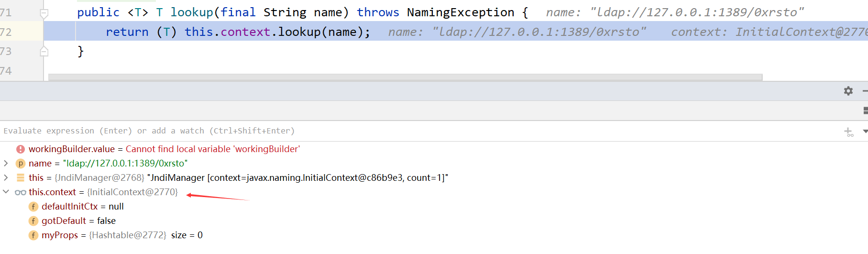
Task: Select the myProps Hashtable entry
Action: [x=122, y=235]
